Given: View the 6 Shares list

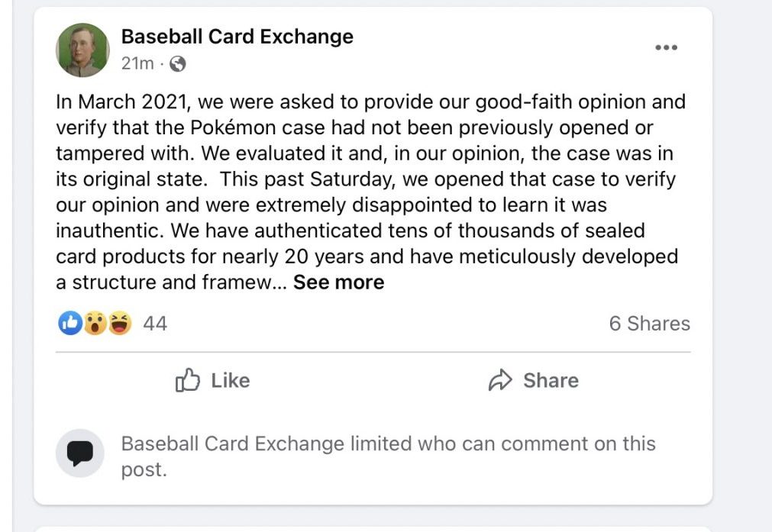Looking at the screenshot, I should coord(649,324).
